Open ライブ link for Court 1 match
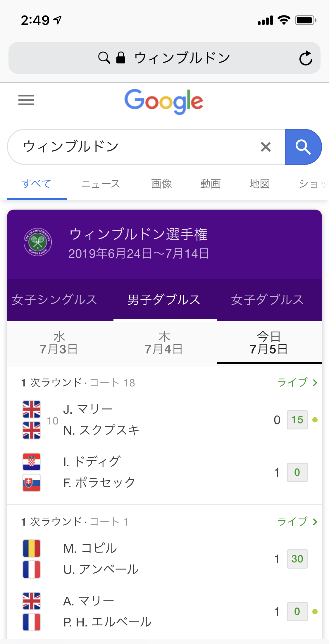 pyautogui.click(x=297, y=522)
